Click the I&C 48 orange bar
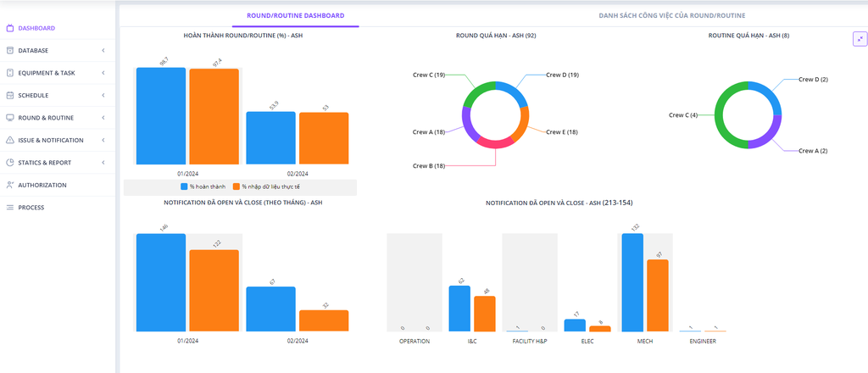The image size is (868, 373). [x=484, y=314]
